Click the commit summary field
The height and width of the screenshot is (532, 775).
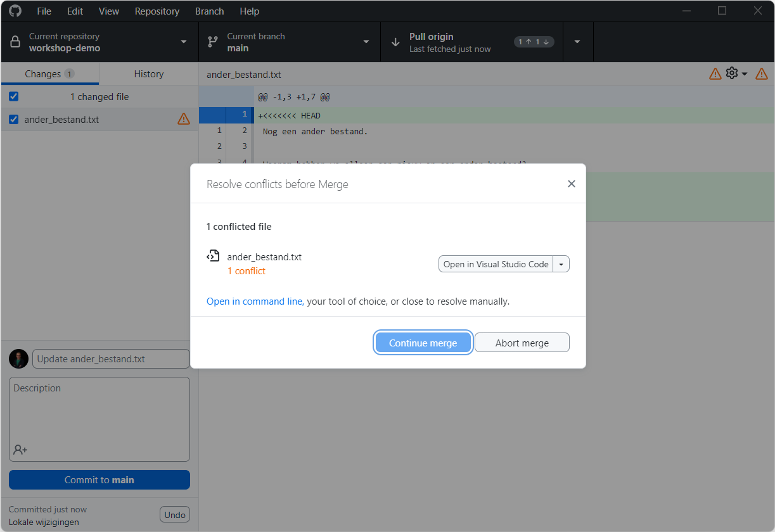pos(111,358)
